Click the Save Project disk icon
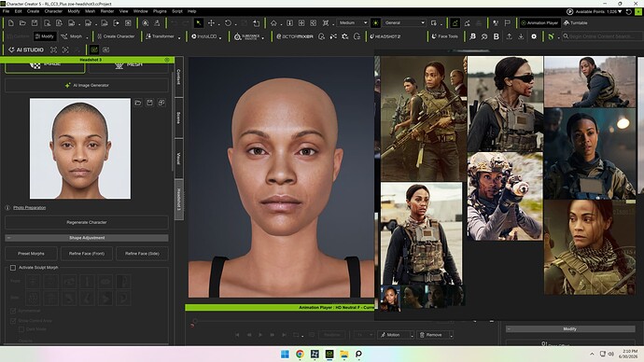This screenshot has height=362, width=644. pos(35,23)
